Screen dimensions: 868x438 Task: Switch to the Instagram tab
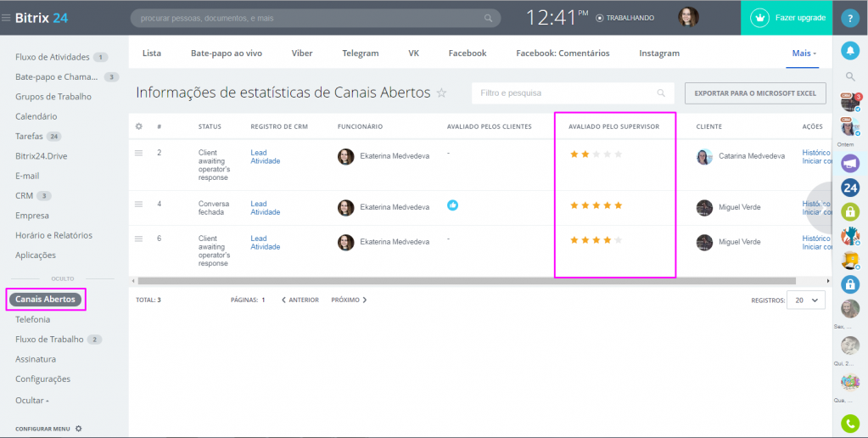pos(659,53)
